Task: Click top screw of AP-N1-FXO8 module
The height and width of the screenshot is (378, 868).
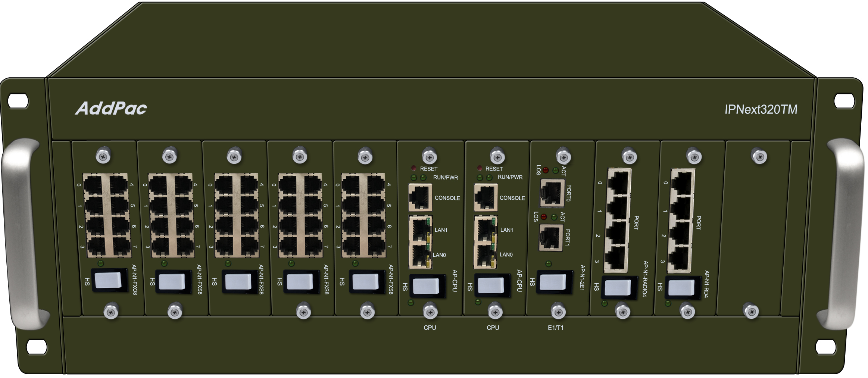Action: pos(103,156)
